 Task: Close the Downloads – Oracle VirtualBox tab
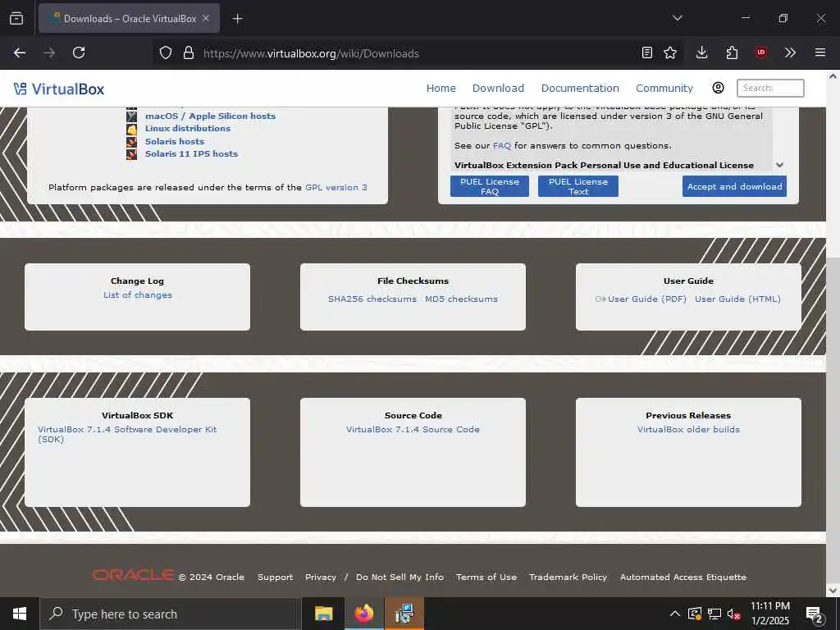tap(206, 18)
